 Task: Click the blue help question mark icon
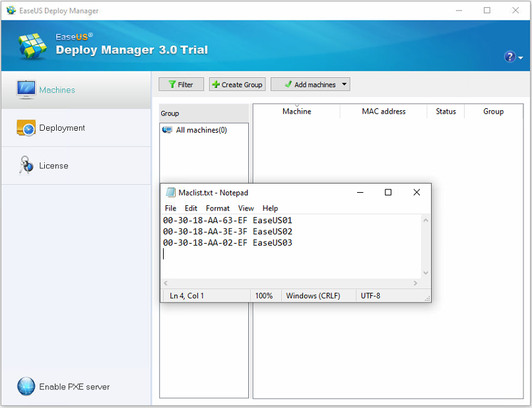[510, 57]
